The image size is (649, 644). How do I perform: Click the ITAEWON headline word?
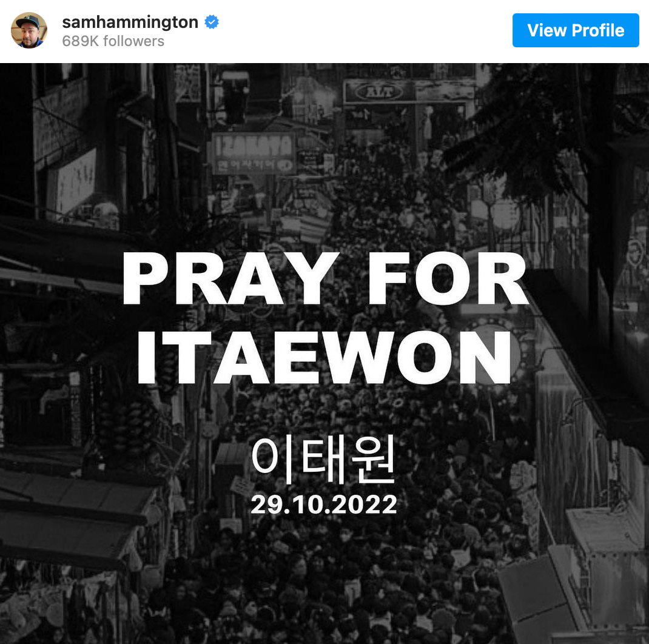pos(324,357)
